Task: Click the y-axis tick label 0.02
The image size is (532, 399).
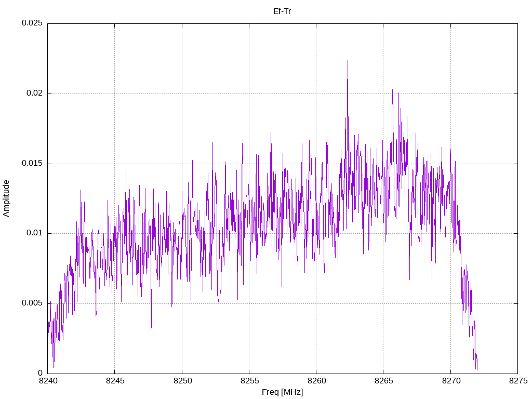Action: [35, 93]
